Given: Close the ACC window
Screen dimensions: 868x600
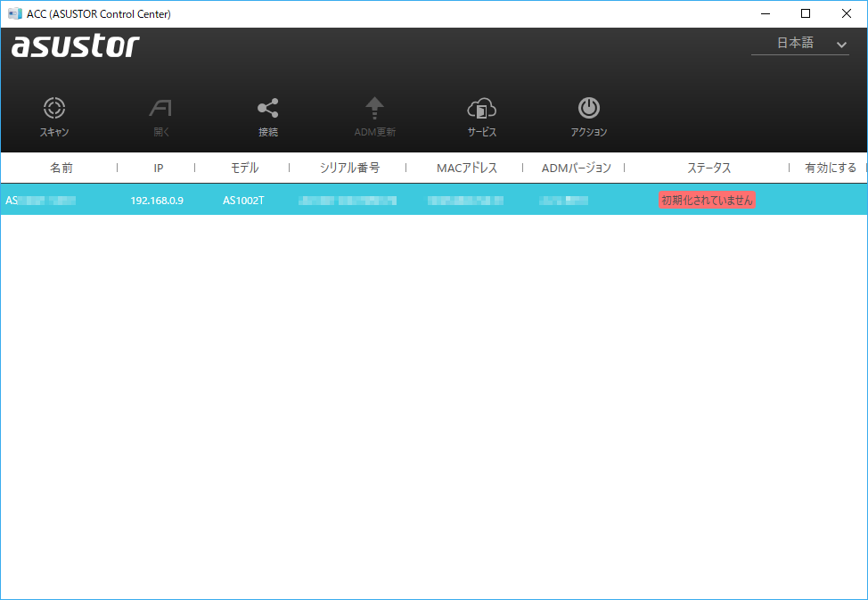Looking at the screenshot, I should click(x=847, y=13).
